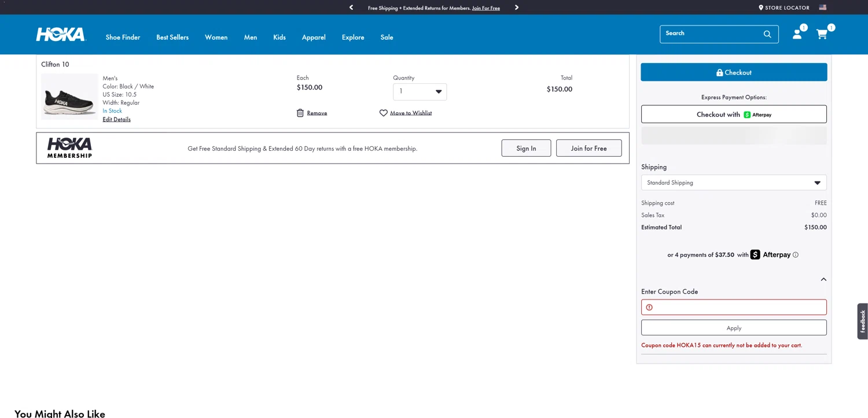Click the blue Checkout button
The width and height of the screenshot is (868, 418).
pos(734,72)
